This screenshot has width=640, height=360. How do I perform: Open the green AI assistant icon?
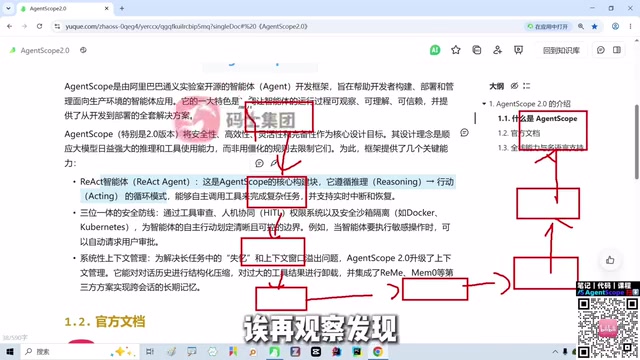coord(435,50)
